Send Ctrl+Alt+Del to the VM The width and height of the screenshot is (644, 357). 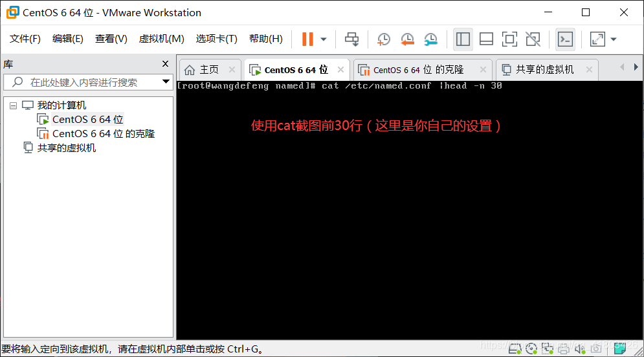351,39
